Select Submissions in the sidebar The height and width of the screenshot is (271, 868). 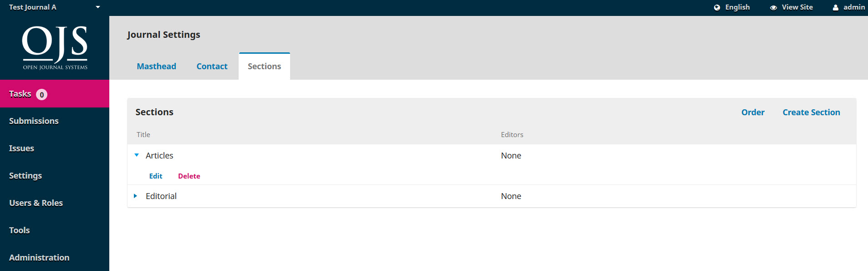pyautogui.click(x=34, y=121)
